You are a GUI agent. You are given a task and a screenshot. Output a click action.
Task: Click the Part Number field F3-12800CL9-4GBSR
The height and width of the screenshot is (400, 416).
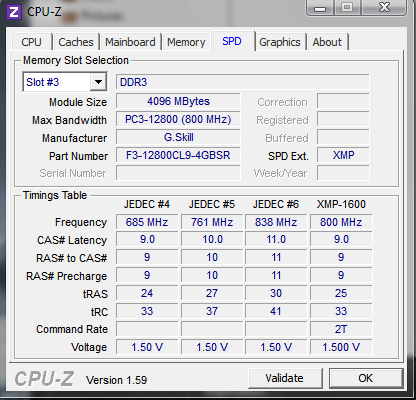pos(178,155)
